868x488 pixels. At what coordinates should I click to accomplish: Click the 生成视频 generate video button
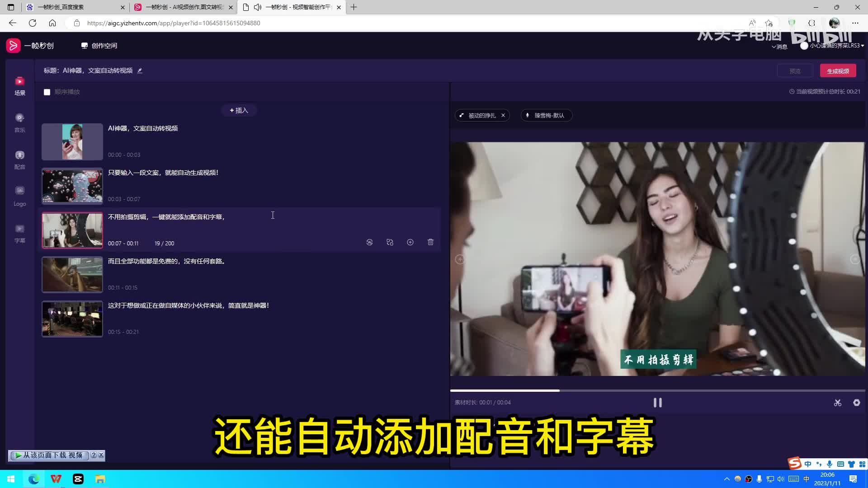(x=838, y=71)
